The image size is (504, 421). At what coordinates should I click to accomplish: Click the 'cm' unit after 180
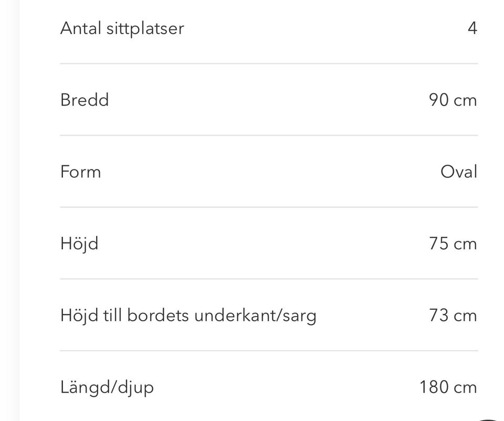[x=465, y=387]
